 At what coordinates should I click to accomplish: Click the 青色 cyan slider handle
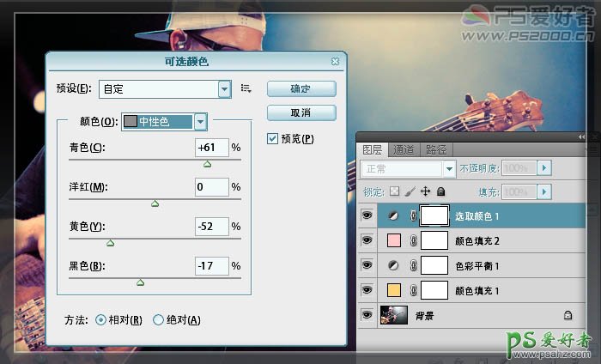pos(207,163)
